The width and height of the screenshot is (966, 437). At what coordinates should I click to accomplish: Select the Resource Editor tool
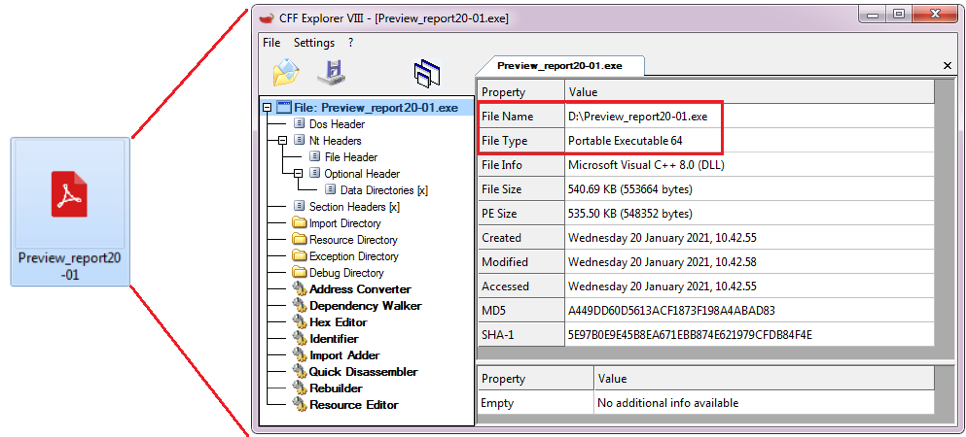(353, 405)
